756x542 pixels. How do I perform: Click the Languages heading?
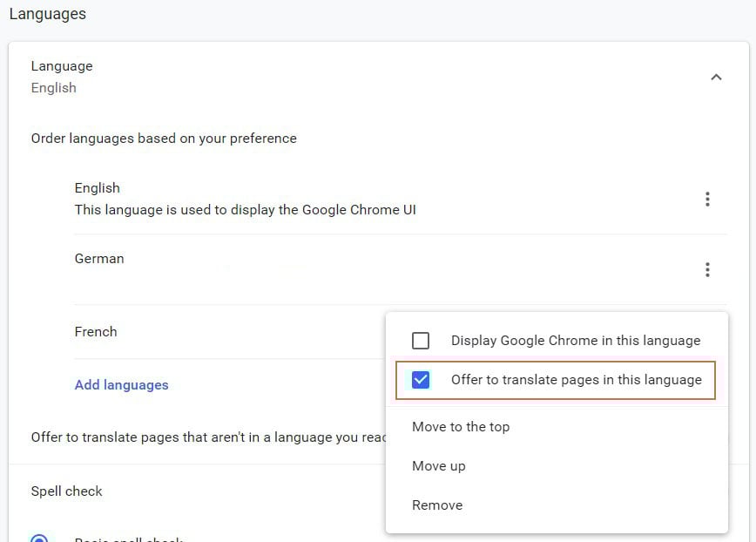click(48, 13)
